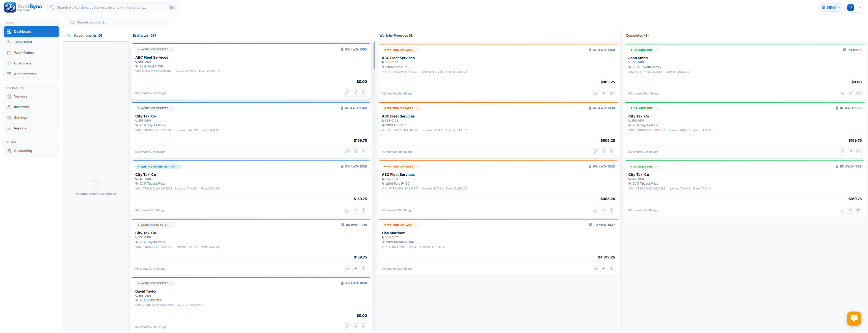Click the Search job board input field

118,22
